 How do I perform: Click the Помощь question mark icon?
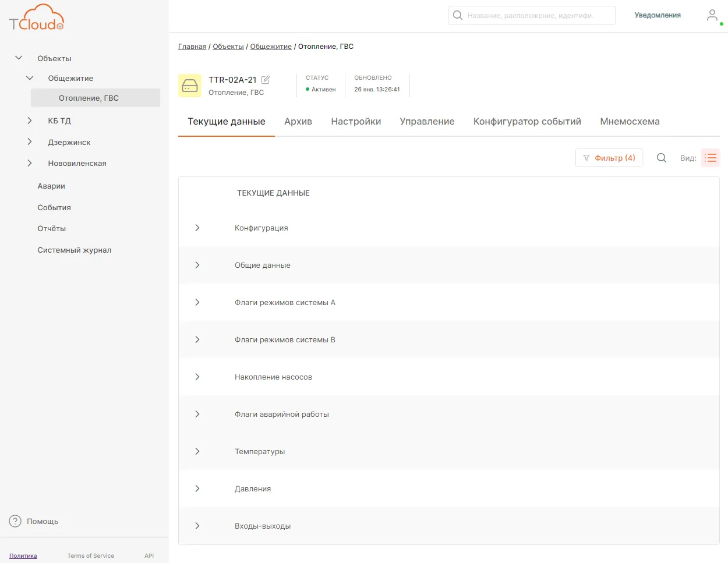click(15, 521)
